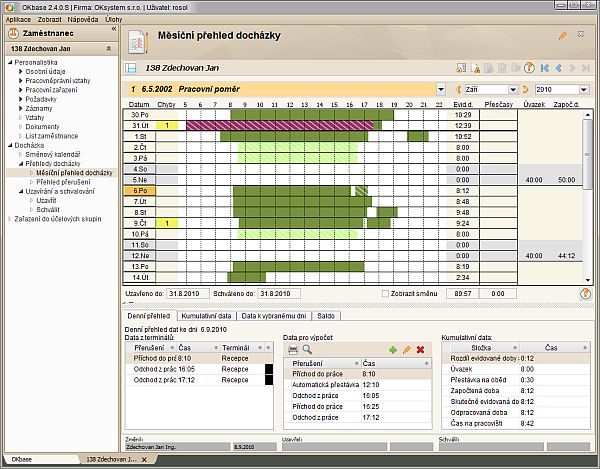This screenshot has height=469, width=600.
Task: Jump to first employee record arrow
Action: pos(545,68)
